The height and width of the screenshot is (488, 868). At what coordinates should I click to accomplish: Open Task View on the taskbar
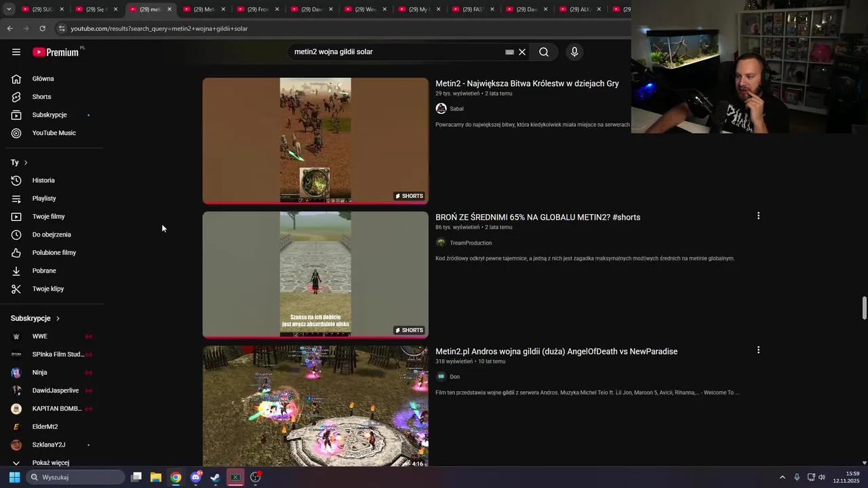[x=136, y=477]
